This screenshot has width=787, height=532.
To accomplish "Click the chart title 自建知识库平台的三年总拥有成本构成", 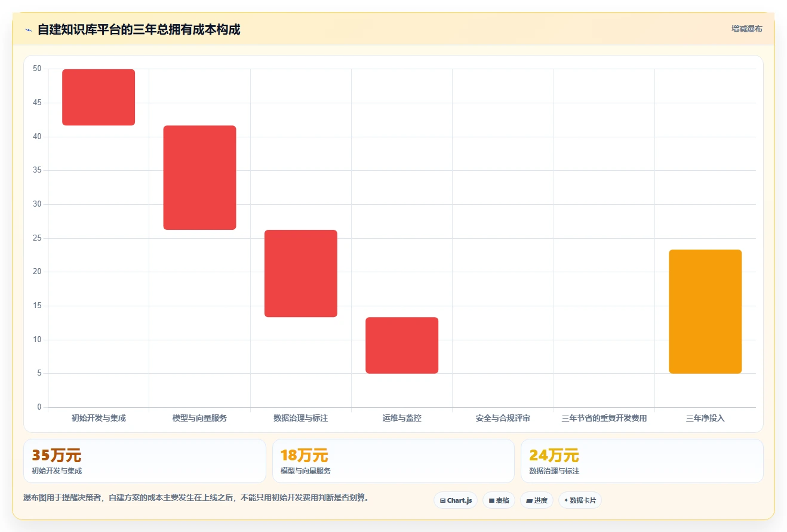I will tap(139, 29).
